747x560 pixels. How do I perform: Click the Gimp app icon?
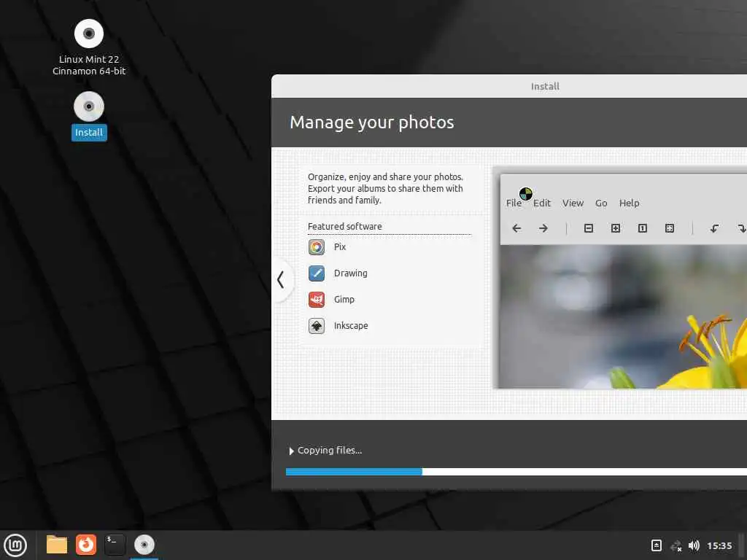317,300
